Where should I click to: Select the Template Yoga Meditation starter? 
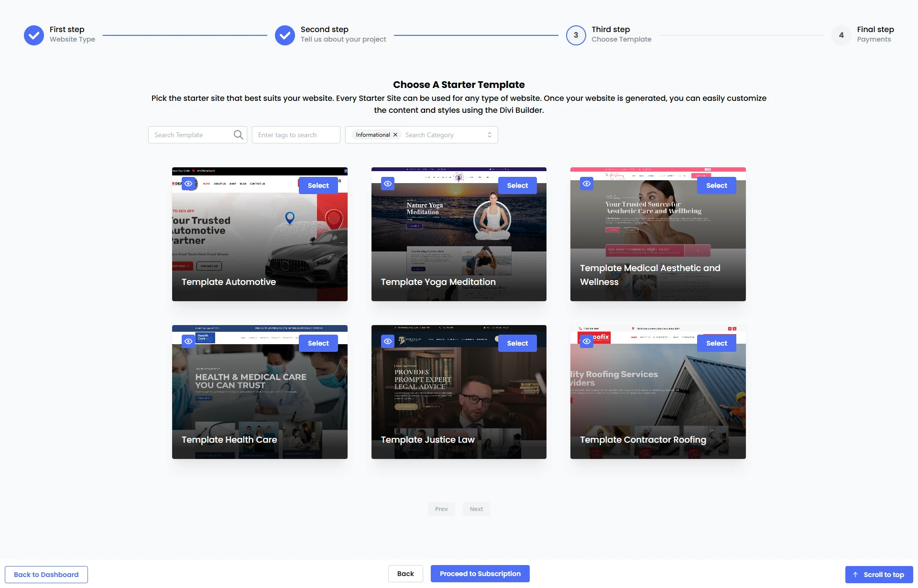coord(517,185)
